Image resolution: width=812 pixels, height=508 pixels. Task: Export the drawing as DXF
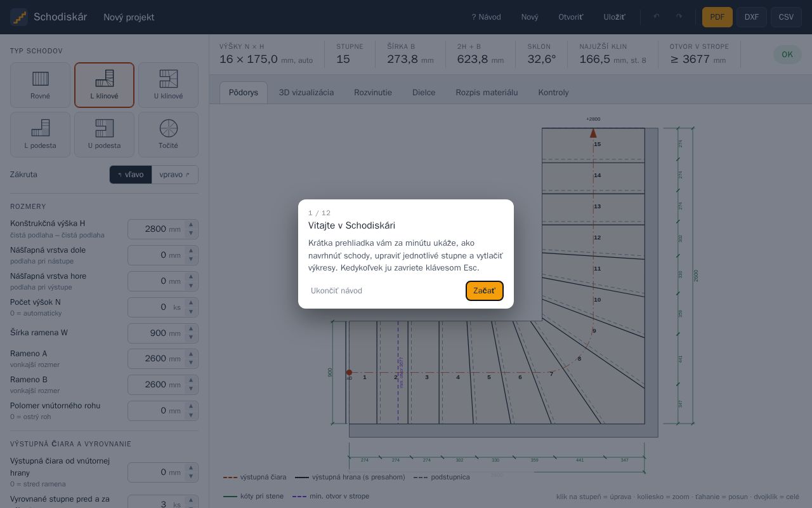[752, 17]
